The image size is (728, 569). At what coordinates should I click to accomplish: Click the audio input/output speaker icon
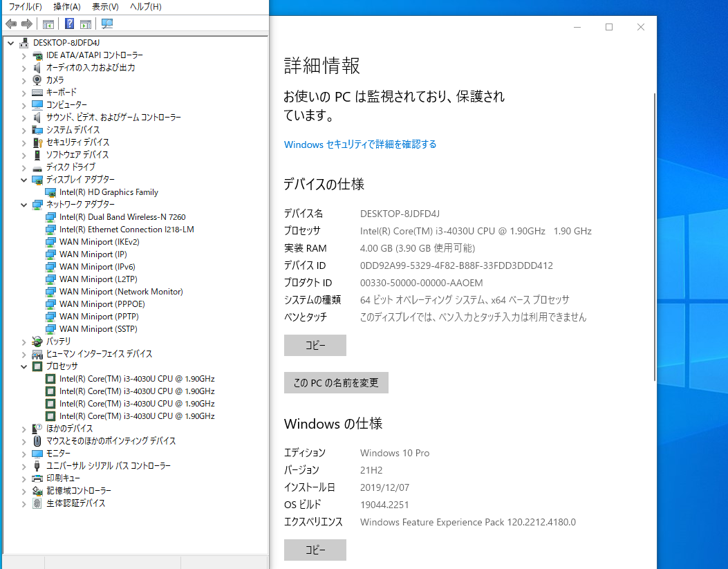(x=37, y=68)
